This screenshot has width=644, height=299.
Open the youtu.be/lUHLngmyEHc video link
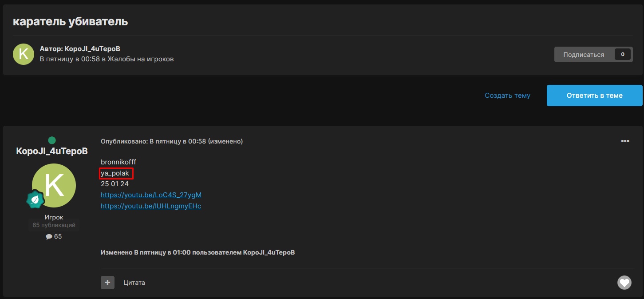click(150, 206)
